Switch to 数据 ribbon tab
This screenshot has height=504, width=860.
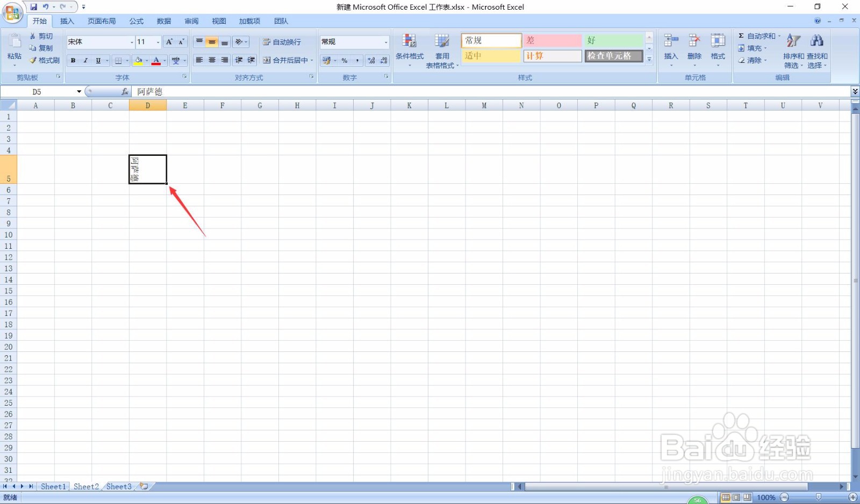click(164, 21)
